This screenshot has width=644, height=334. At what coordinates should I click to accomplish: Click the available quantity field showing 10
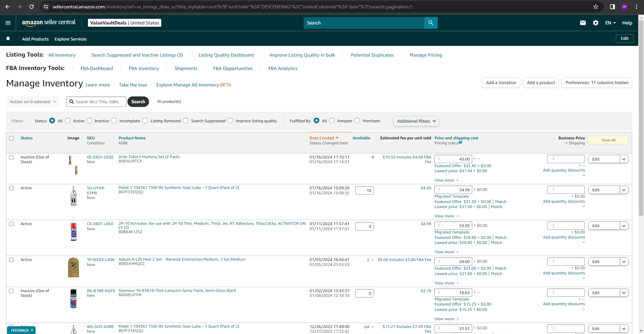364,191
